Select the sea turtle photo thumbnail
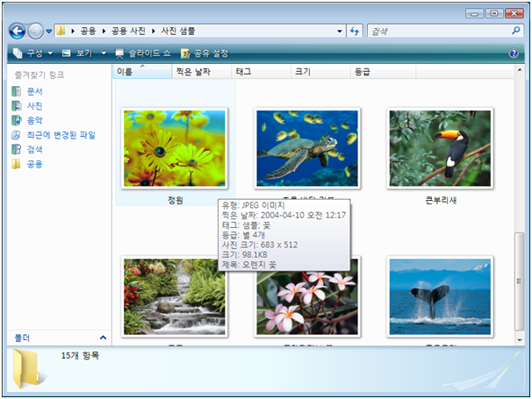Screen dimensions: 532x399 tap(307, 148)
